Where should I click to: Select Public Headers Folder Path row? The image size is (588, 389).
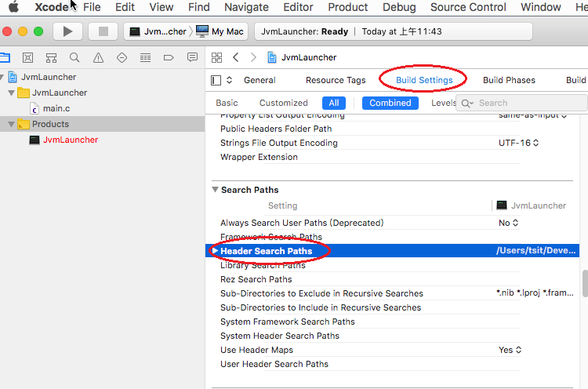(392, 129)
